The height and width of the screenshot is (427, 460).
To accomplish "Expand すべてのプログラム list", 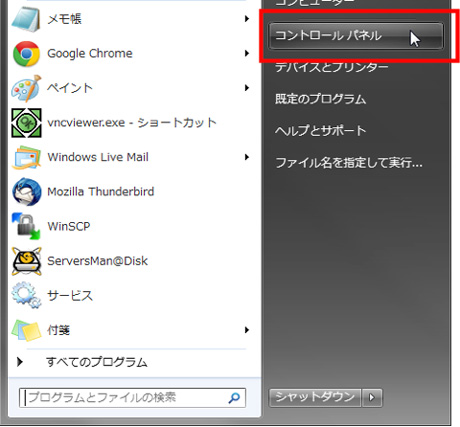I will (x=82, y=362).
